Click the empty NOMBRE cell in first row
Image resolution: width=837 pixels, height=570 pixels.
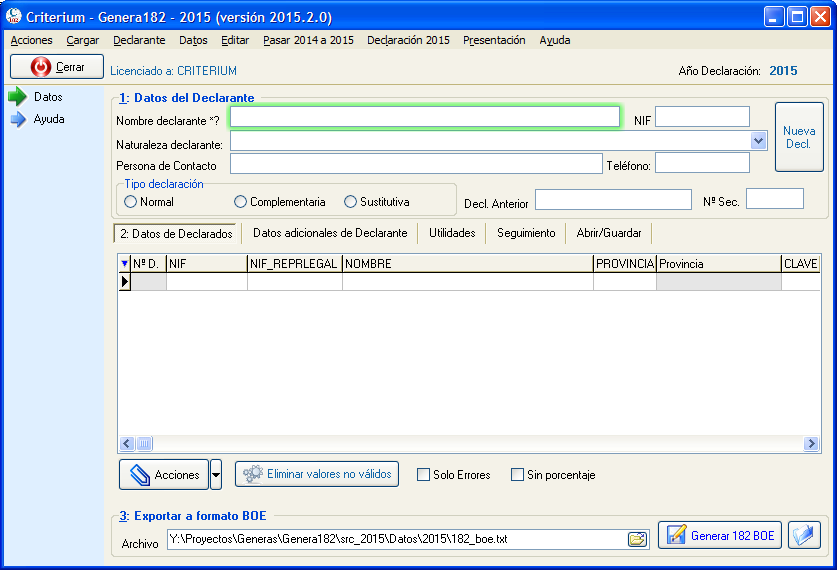[468, 281]
